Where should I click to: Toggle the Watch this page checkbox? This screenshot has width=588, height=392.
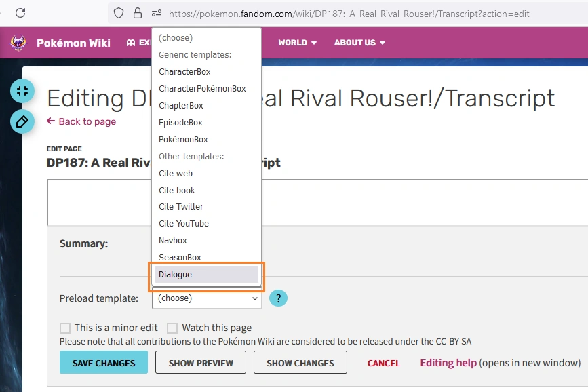point(172,328)
